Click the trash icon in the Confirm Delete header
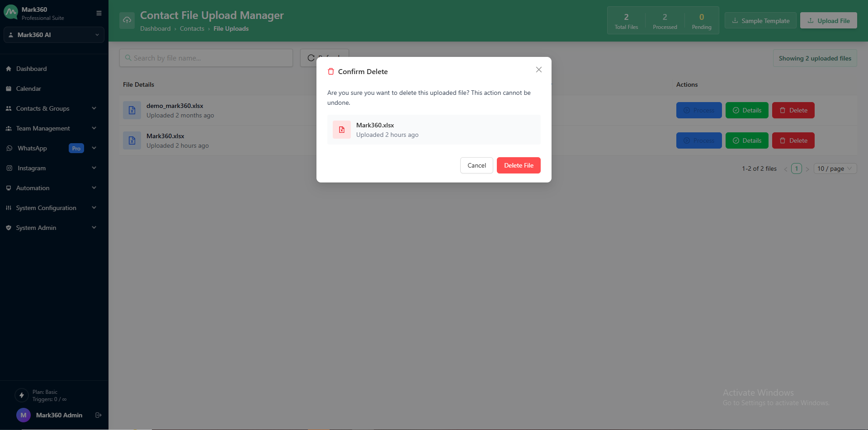 pyautogui.click(x=331, y=71)
